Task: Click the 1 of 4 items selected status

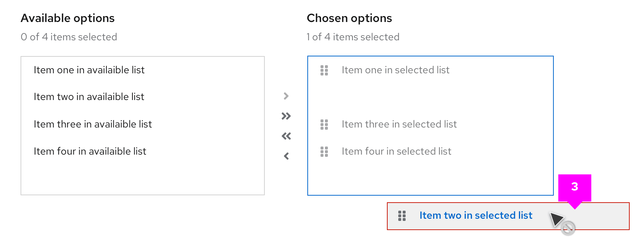Action: pyautogui.click(x=353, y=37)
